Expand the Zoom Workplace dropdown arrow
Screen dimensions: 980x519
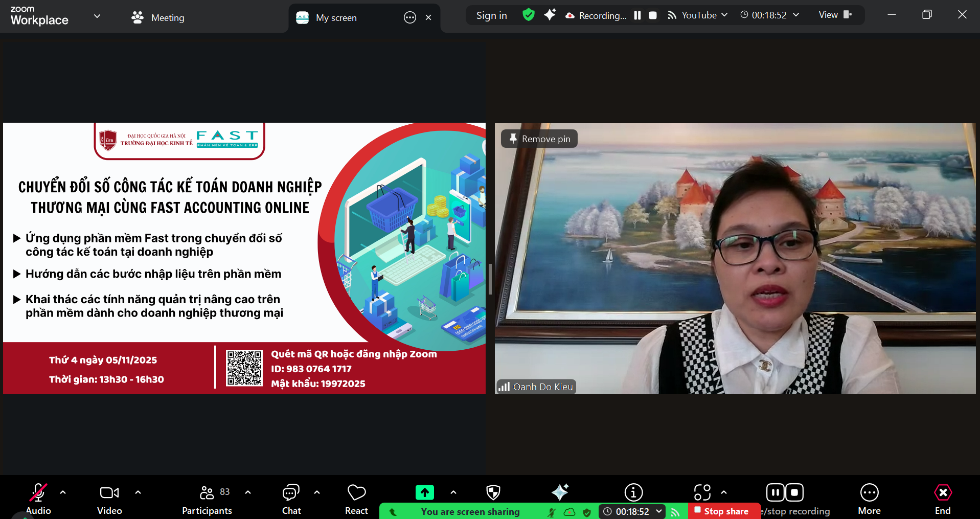pos(97,16)
